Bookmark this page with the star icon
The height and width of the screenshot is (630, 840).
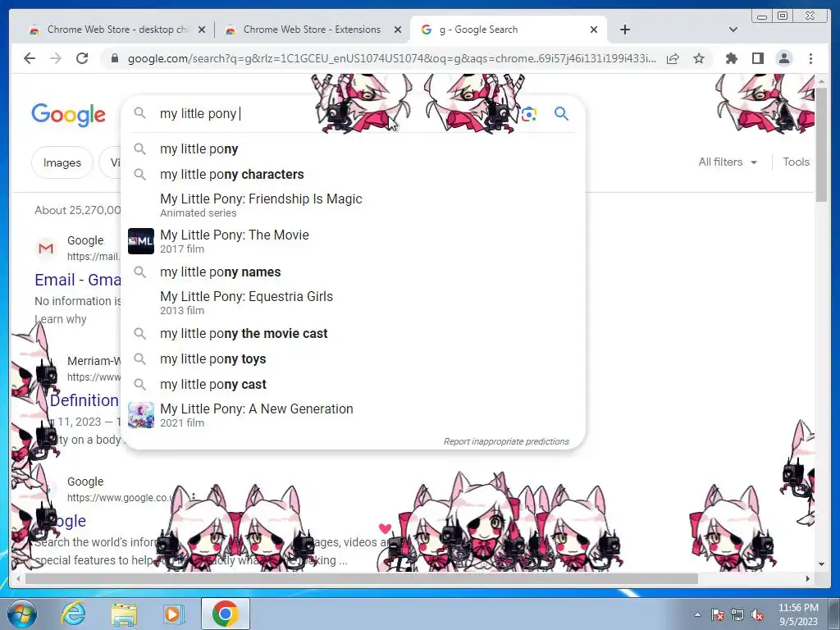[x=699, y=58]
